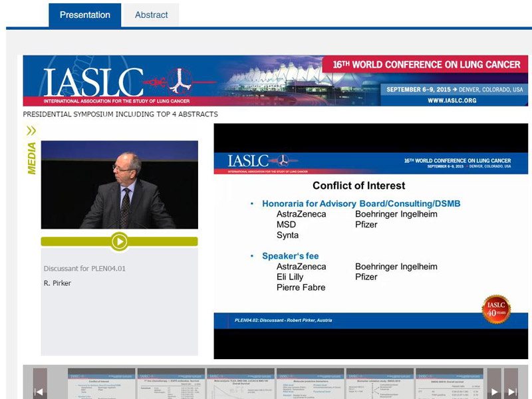Open the SWOG S0819 Overall survival slide thumbnail

450,384
